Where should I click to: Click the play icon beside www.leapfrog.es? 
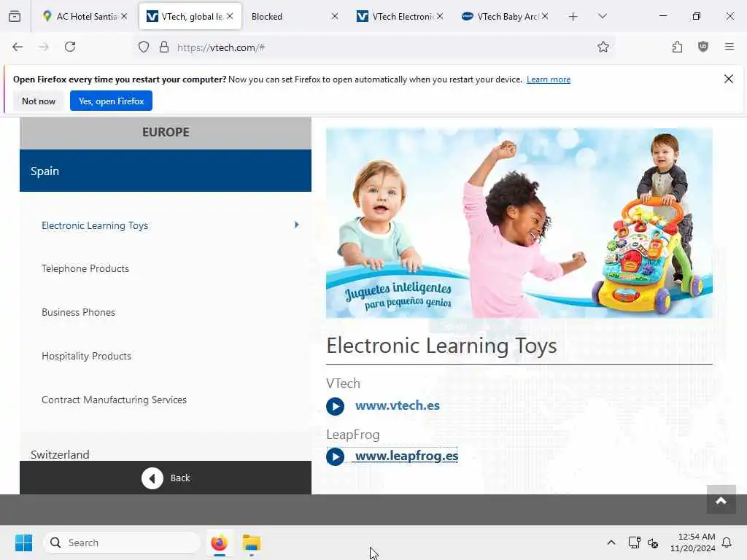(335, 456)
